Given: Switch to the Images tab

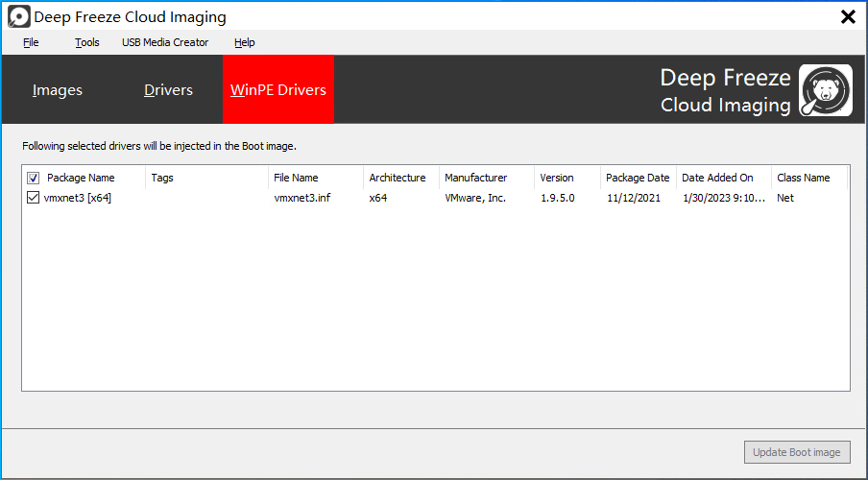Looking at the screenshot, I should 57,89.
